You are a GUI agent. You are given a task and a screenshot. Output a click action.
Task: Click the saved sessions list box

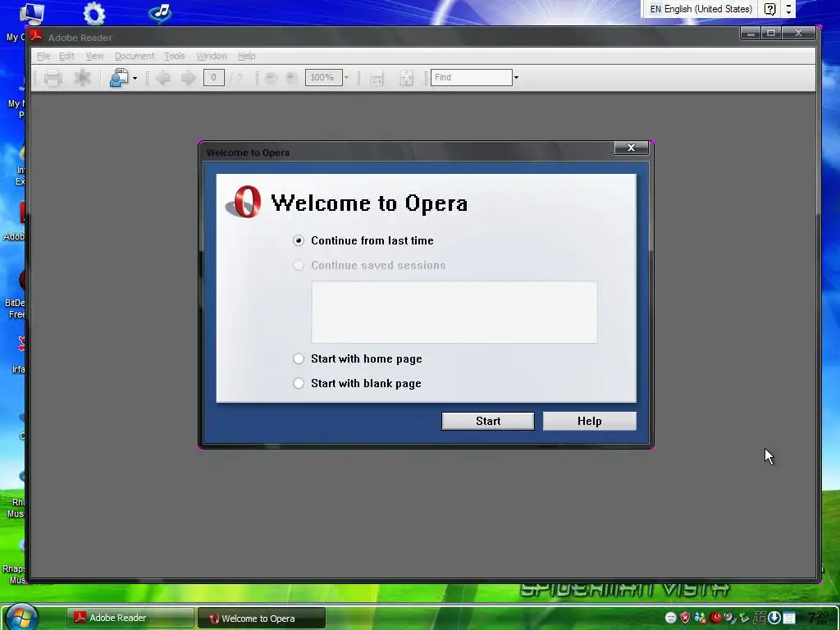tap(454, 312)
